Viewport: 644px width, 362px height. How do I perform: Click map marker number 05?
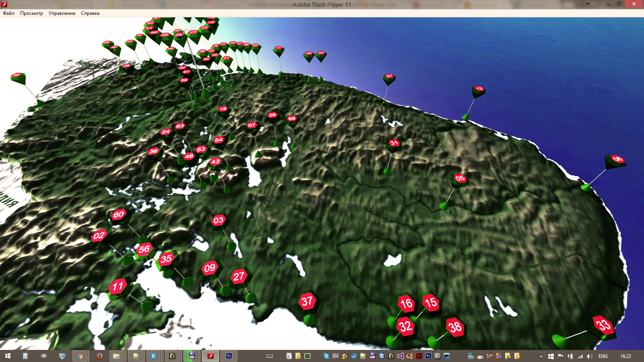pyautogui.click(x=460, y=178)
